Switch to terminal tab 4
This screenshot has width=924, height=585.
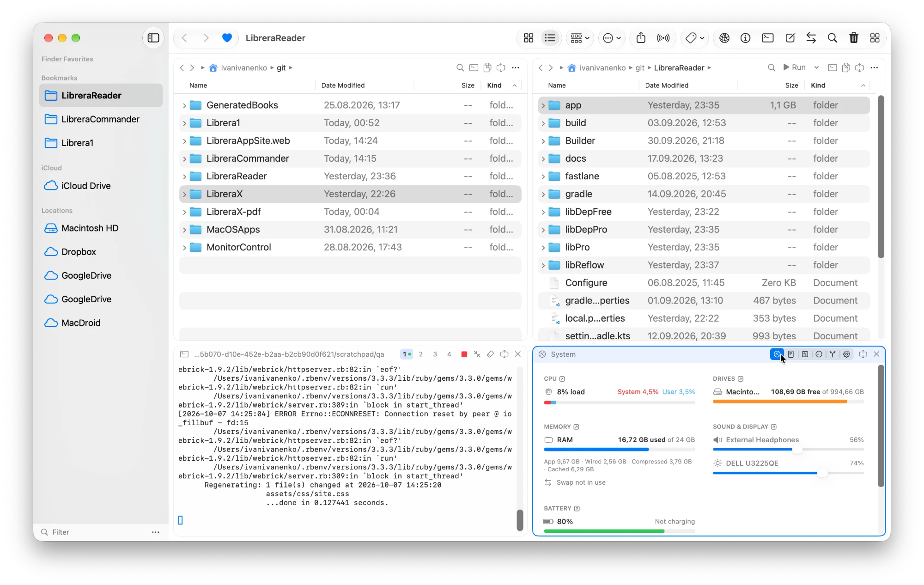449,354
